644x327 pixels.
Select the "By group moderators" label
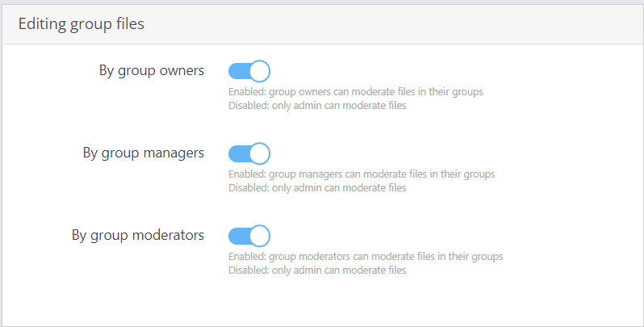[138, 236]
